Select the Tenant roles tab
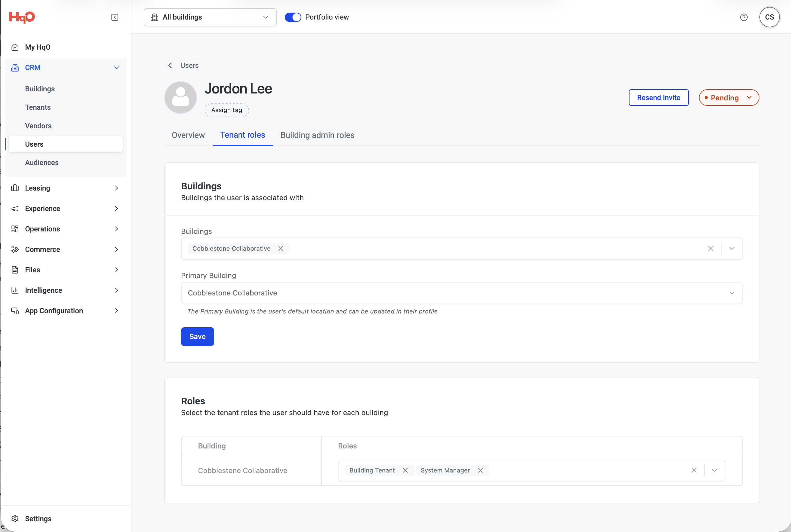 pyautogui.click(x=243, y=135)
